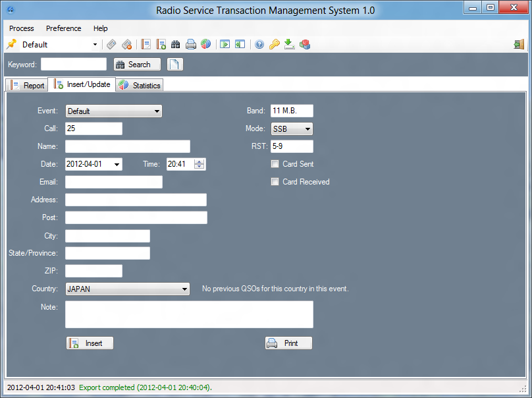
Task: Click the State/Province input field
Action: tap(107, 253)
